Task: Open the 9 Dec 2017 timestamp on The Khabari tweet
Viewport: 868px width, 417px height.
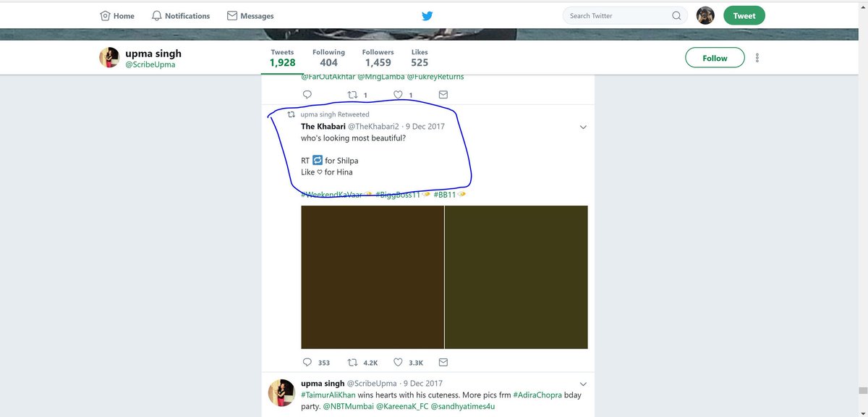Action: point(425,126)
